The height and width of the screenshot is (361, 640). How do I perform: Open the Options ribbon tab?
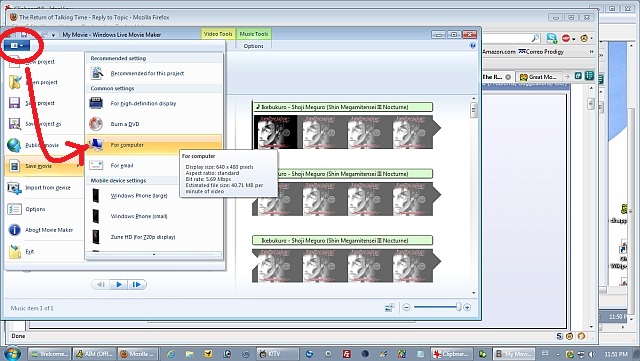pos(253,46)
